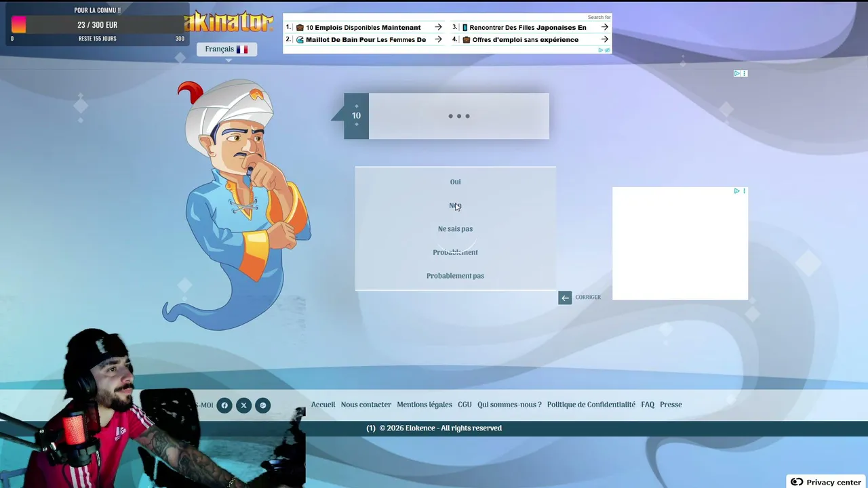Click arrow beside 10 Emplois Disponibles ad
The image size is (868, 488).
point(438,28)
